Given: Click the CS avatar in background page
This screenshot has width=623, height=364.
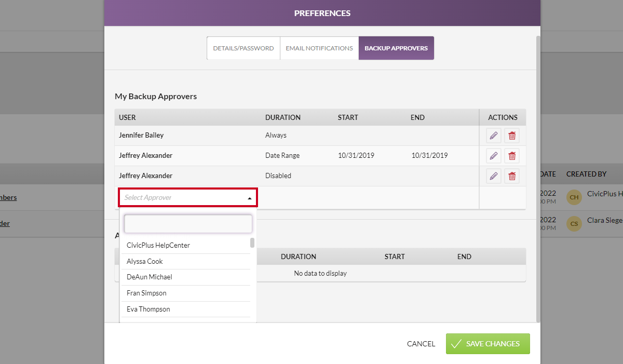Looking at the screenshot, I should [x=574, y=224].
